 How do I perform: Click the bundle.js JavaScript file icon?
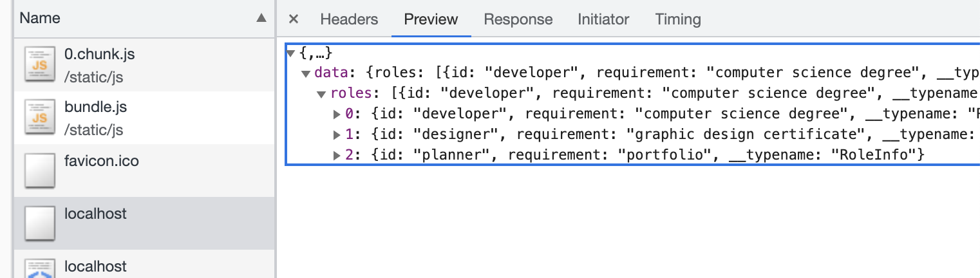tap(40, 117)
